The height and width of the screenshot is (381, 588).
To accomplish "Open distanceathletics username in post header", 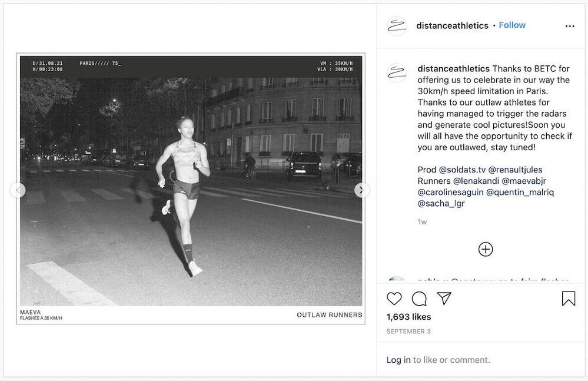I will pos(452,25).
